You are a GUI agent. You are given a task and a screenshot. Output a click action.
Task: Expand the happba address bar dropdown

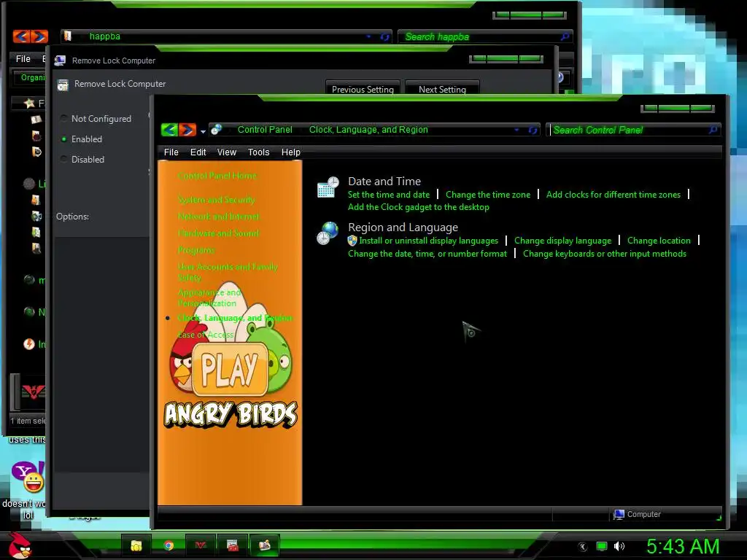368,36
